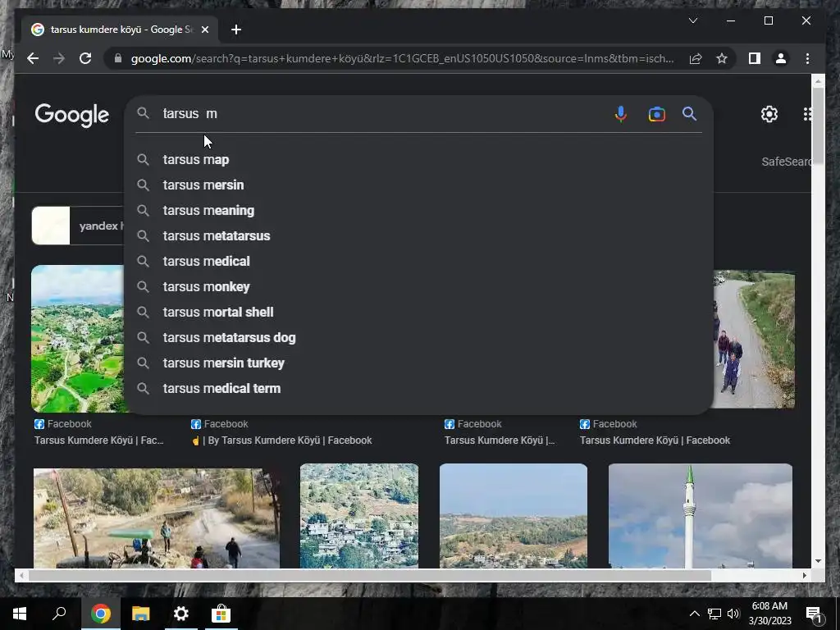
Task: Open search by image camera icon
Action: click(x=657, y=113)
